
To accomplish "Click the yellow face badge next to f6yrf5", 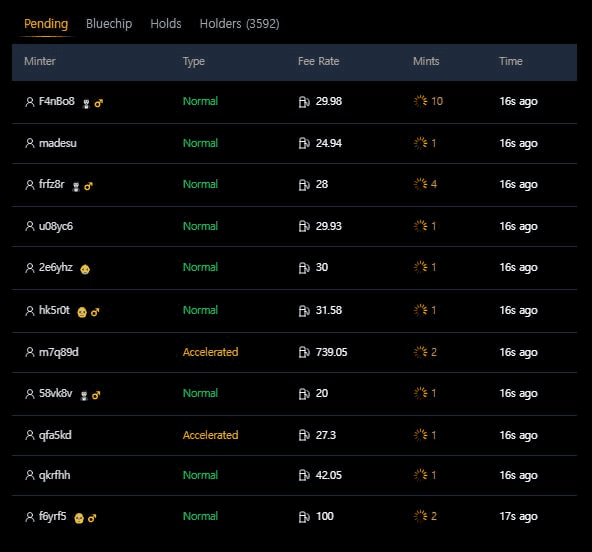I will click(x=79, y=518).
